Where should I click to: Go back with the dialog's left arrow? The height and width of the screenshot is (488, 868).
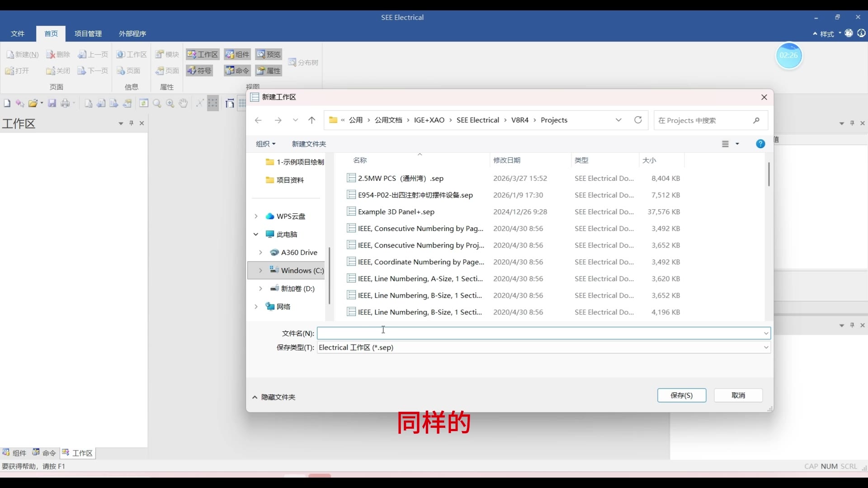258,120
